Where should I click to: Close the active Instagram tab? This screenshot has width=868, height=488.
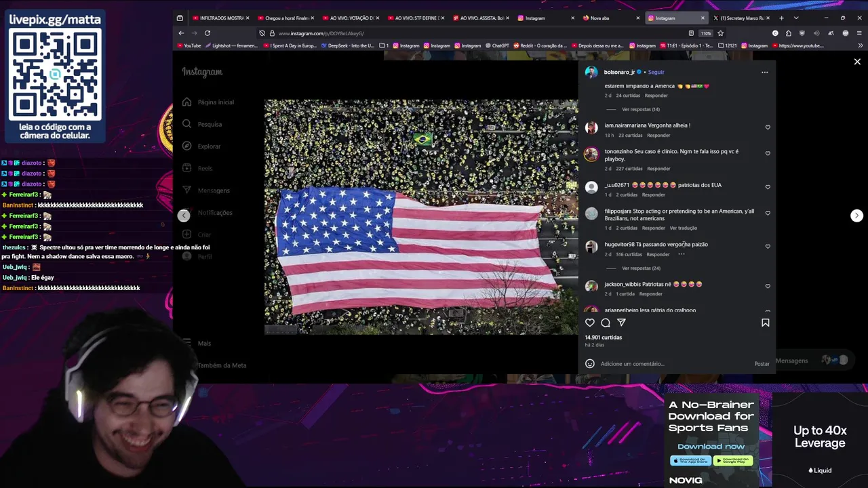point(703,18)
